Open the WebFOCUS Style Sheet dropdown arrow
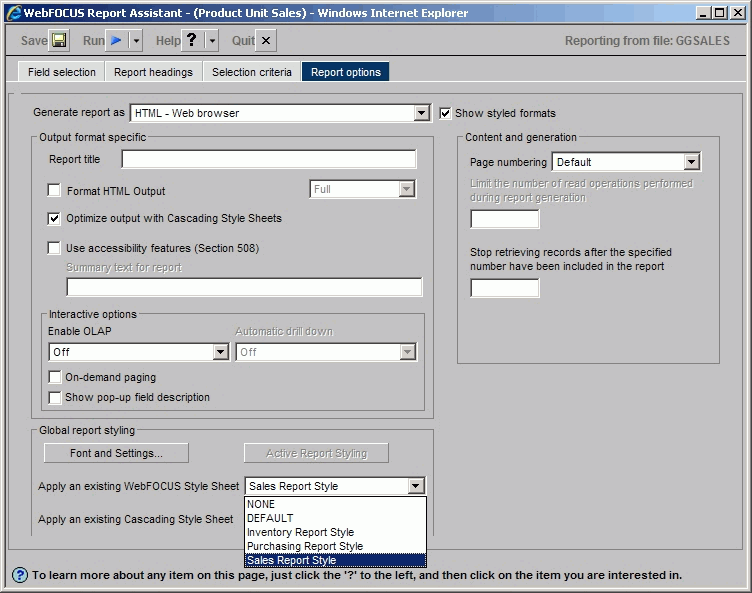The width and height of the screenshot is (752, 593). [416, 486]
